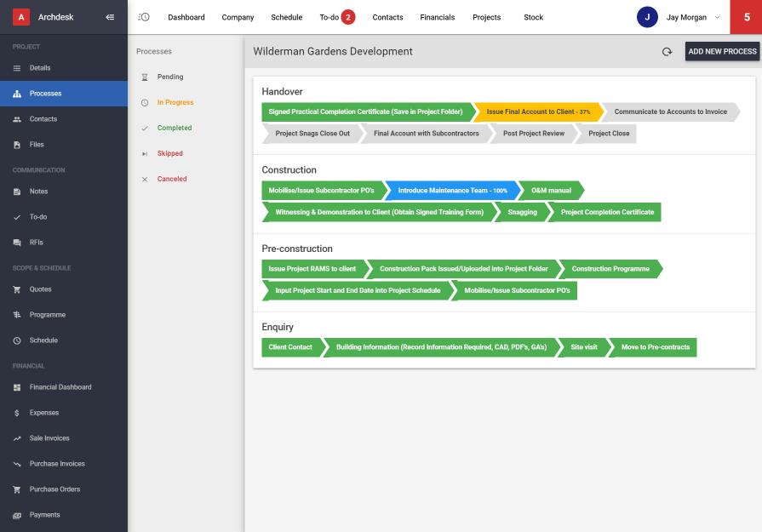Click the red notification counter showing 5
762x532 pixels.
pyautogui.click(x=746, y=17)
